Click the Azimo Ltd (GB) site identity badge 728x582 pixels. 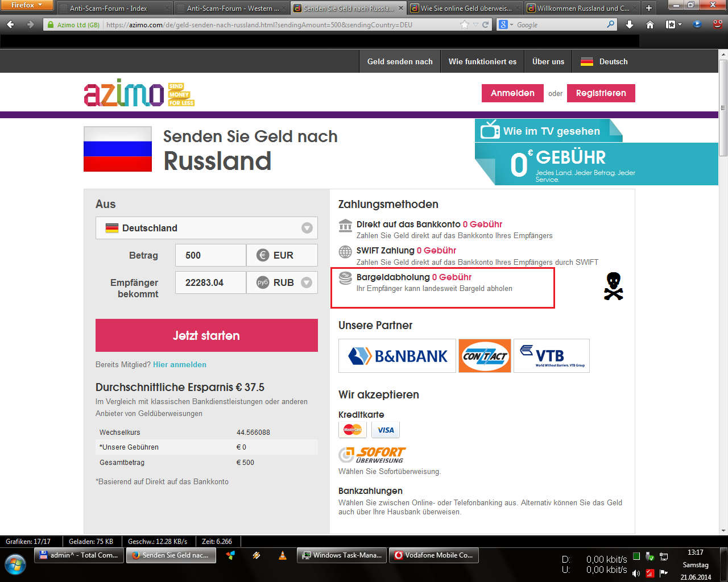[x=73, y=25]
